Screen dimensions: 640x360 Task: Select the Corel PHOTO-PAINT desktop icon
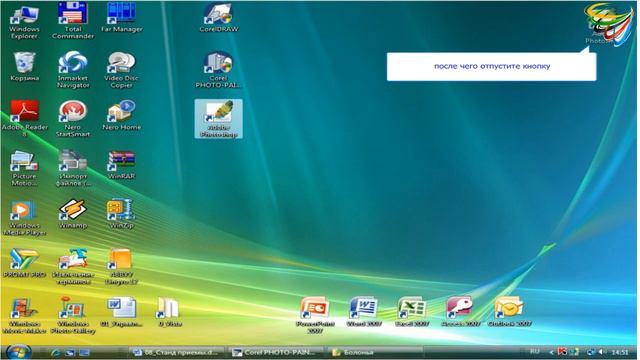[218, 70]
